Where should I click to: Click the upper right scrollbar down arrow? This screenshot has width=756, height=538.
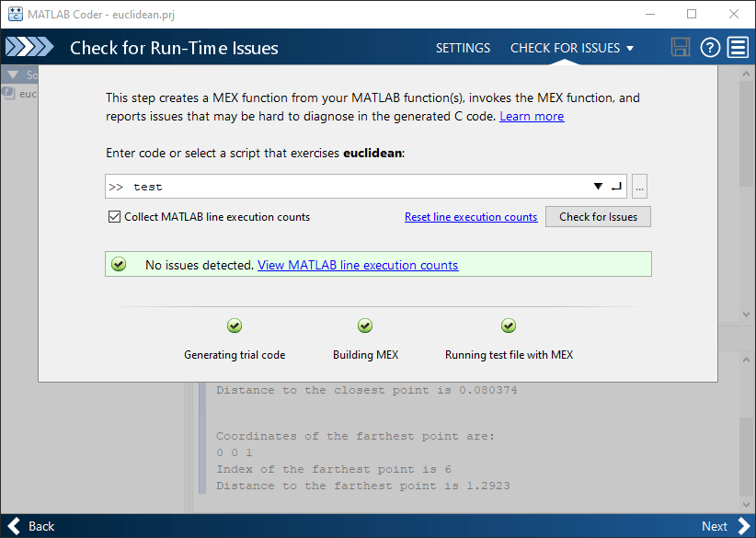tap(747, 315)
